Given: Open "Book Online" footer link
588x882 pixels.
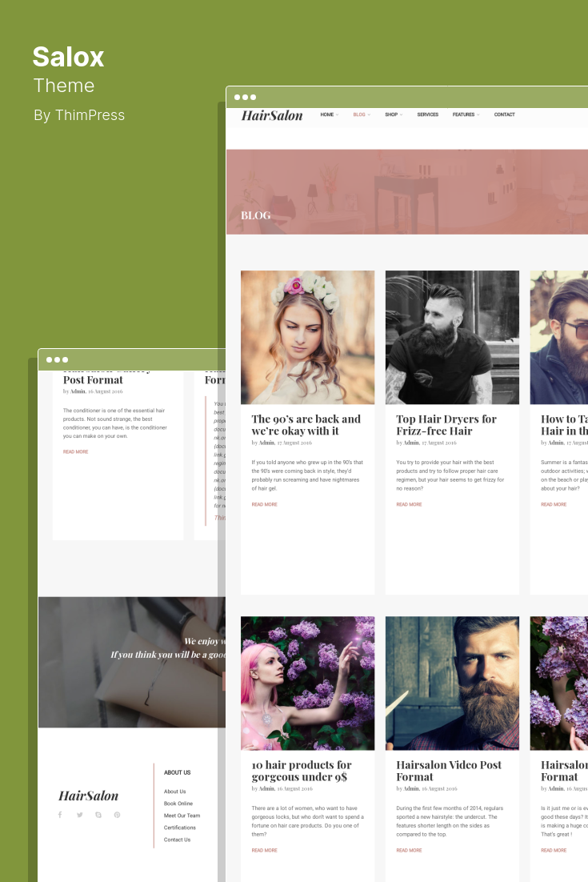Looking at the screenshot, I should (178, 804).
